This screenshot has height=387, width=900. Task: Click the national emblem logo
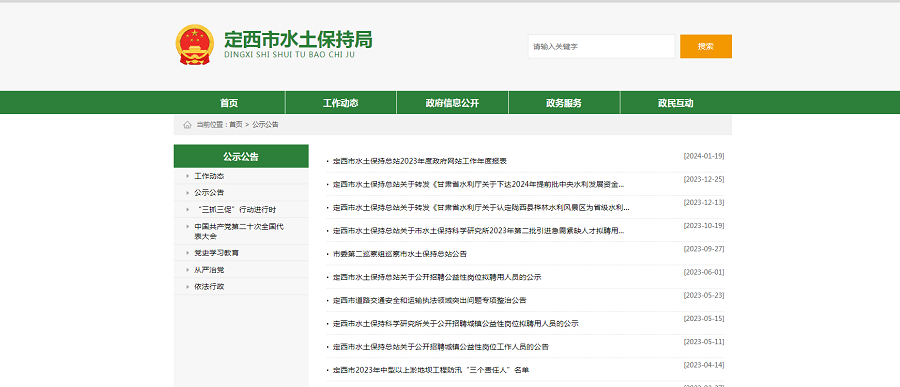[x=195, y=45]
